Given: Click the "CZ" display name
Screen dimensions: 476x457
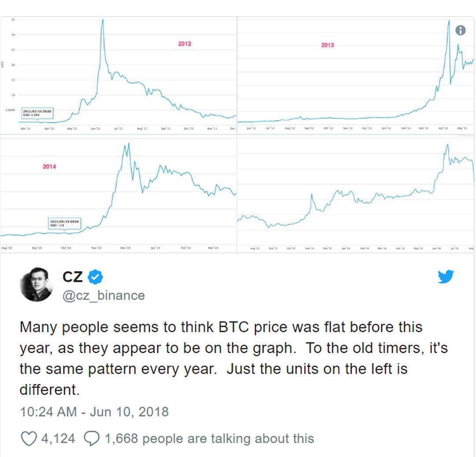Looking at the screenshot, I should pyautogui.click(x=73, y=277).
